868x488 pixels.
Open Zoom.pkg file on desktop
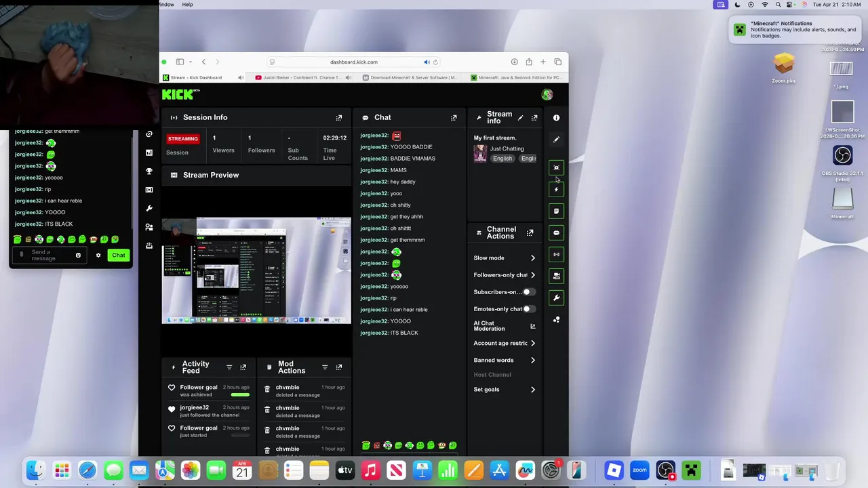click(784, 68)
